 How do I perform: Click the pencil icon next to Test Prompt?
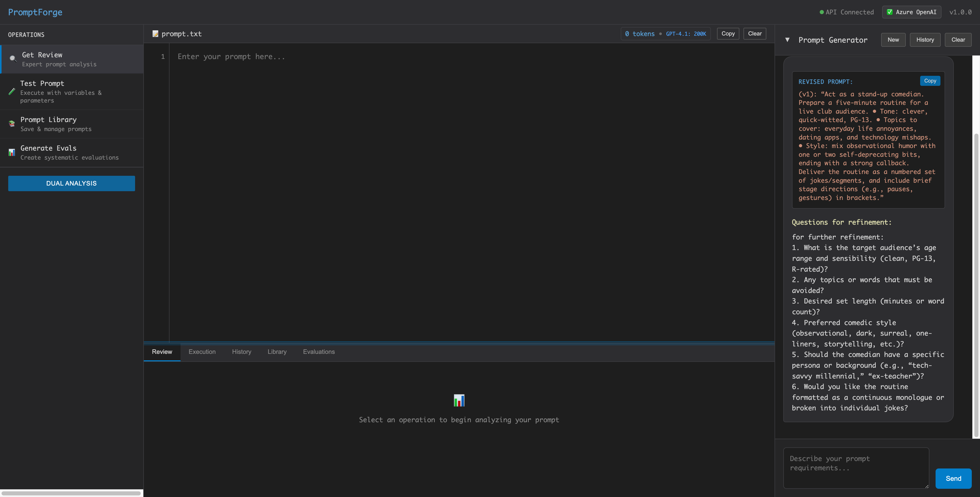click(12, 91)
